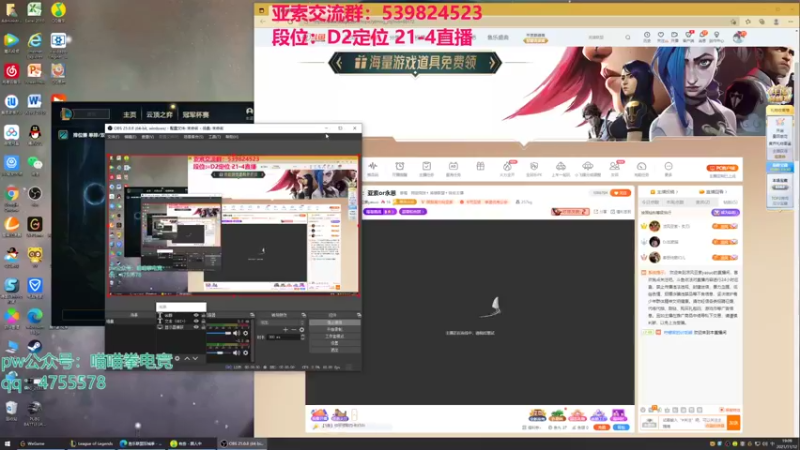Open the PowerPoint desktop shortcut
Image resolution: width=800 pixels, height=450 pixels.
click(35, 71)
